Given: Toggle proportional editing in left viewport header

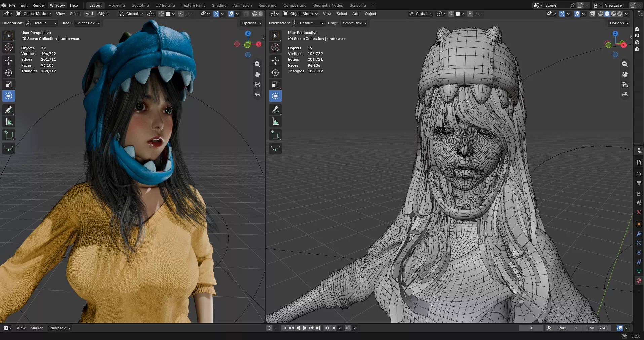Looking at the screenshot, I should coord(181,14).
